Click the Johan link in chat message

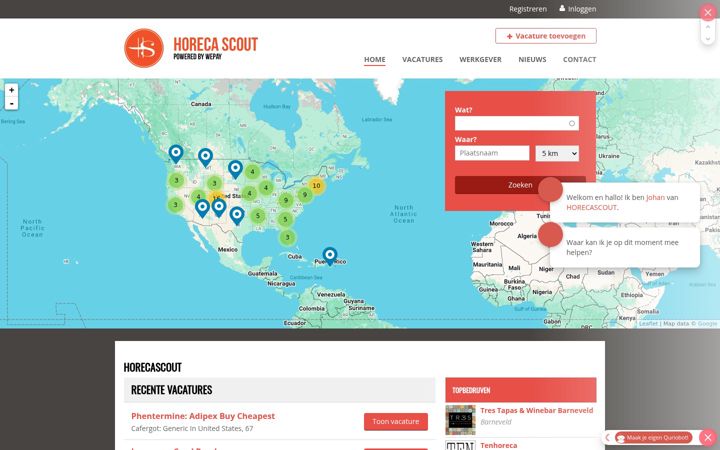coord(655,197)
